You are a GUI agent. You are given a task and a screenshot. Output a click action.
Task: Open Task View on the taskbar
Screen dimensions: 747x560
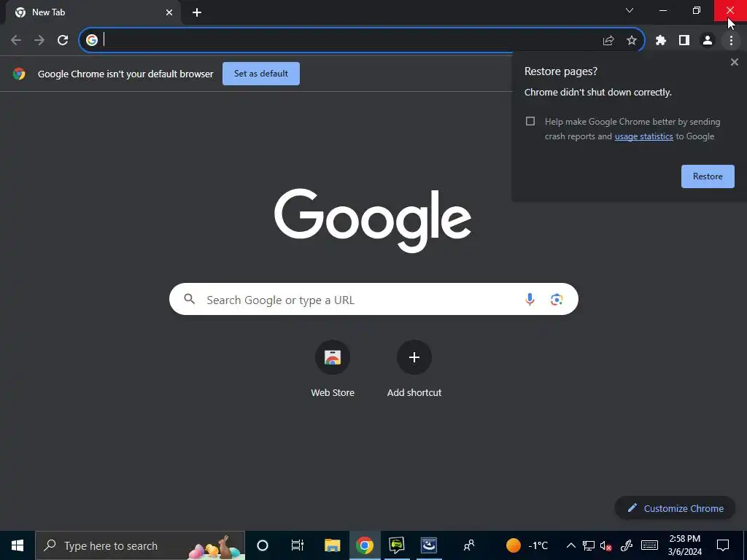298,545
